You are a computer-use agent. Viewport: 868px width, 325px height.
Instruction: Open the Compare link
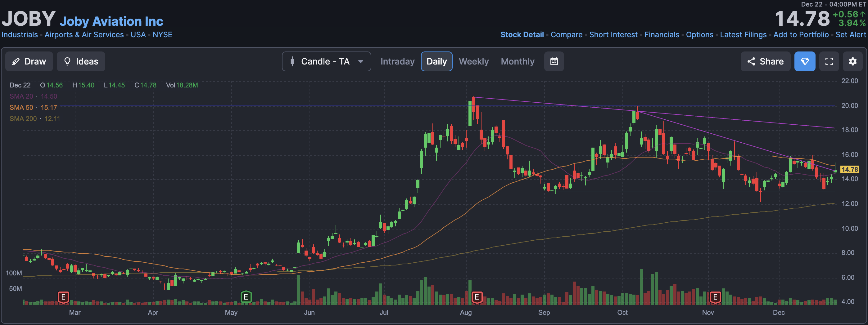566,35
